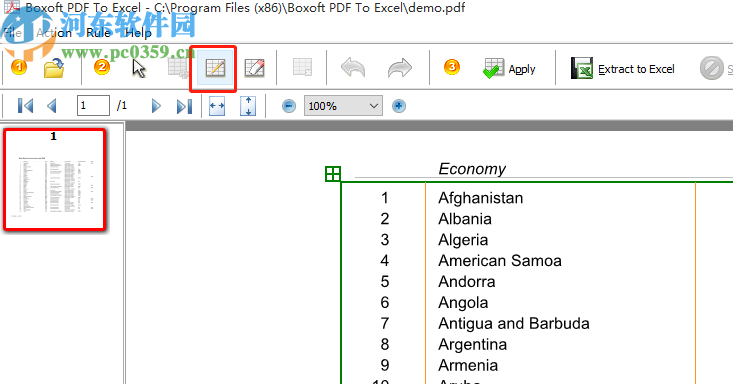Go to the next page
The image size is (733, 384).
[156, 106]
